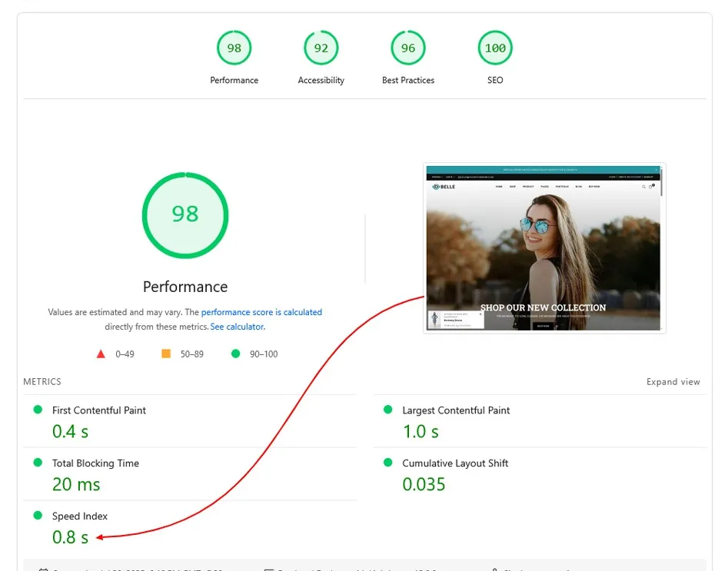Click the green circle 90–100 legend icon
Screen dimensions: 728x571
point(235,354)
